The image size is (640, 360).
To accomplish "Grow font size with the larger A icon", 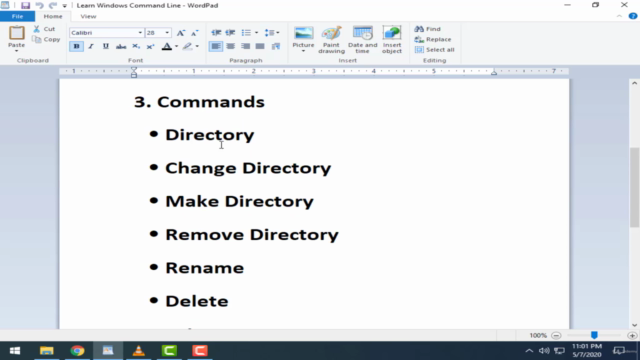I will click(181, 33).
